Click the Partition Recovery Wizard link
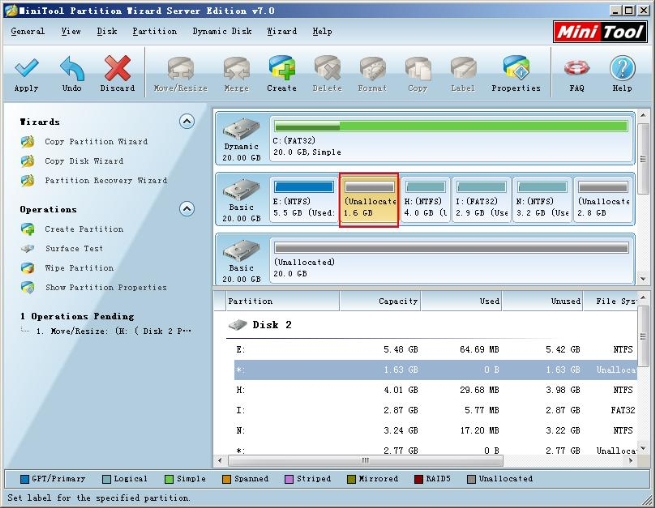 (106, 180)
